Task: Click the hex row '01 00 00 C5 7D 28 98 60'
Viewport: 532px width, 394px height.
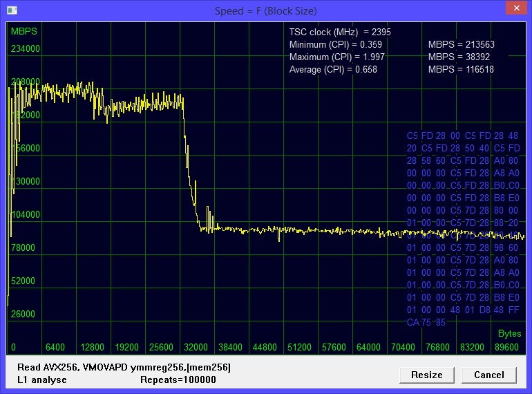Action: [462, 247]
